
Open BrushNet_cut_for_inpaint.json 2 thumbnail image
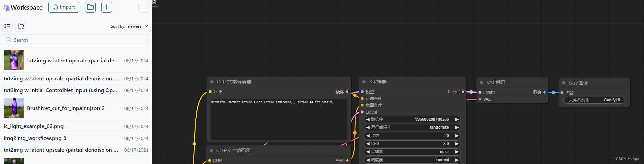click(14, 108)
